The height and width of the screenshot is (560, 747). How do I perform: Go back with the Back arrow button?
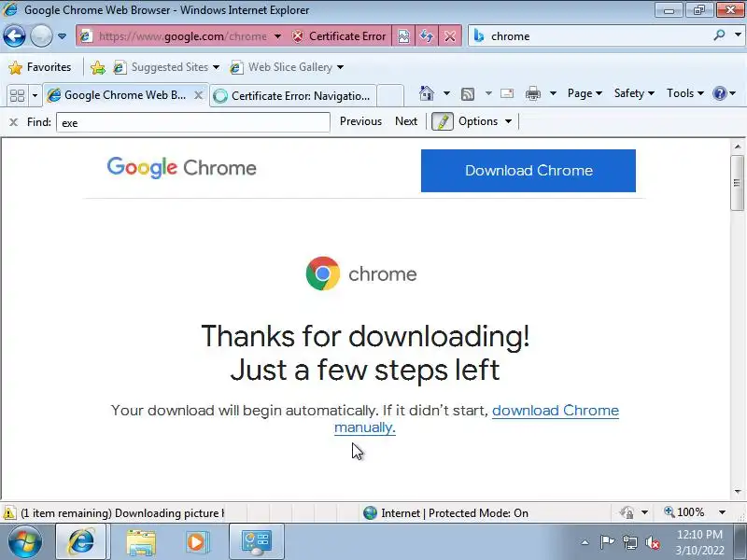pyautogui.click(x=14, y=35)
